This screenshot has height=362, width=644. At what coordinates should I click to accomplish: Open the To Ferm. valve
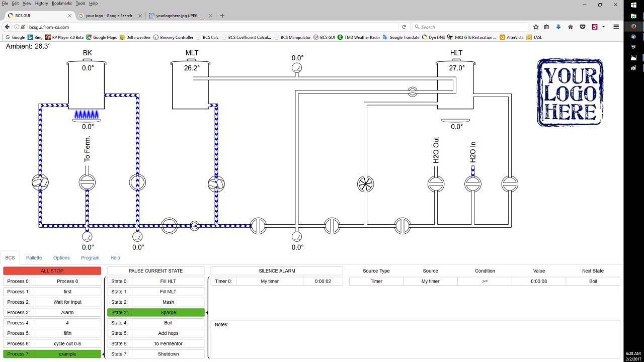pyautogui.click(x=87, y=183)
